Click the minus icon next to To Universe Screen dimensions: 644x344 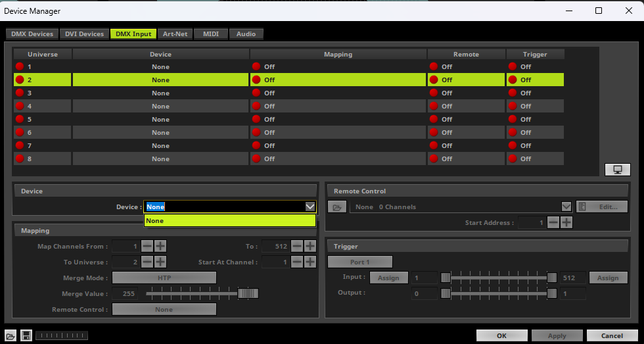pyautogui.click(x=147, y=262)
